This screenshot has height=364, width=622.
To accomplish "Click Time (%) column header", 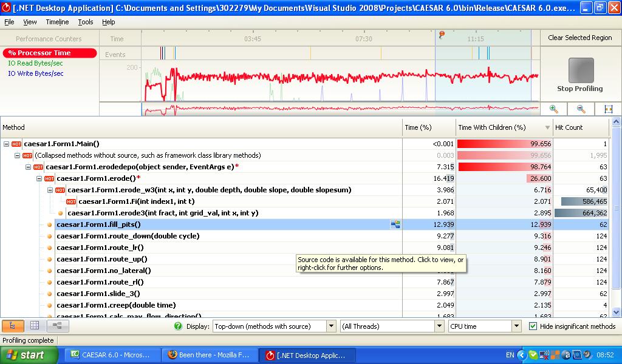I will pyautogui.click(x=429, y=127).
